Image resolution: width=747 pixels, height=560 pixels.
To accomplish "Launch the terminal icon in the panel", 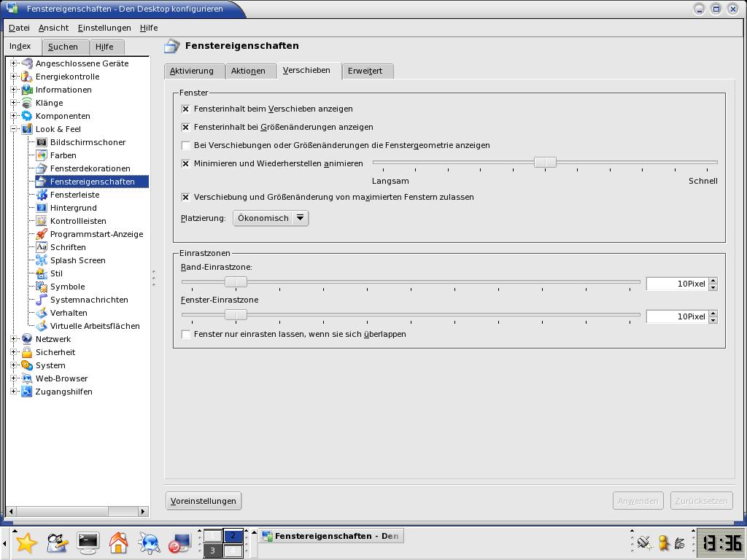I will [x=88, y=542].
